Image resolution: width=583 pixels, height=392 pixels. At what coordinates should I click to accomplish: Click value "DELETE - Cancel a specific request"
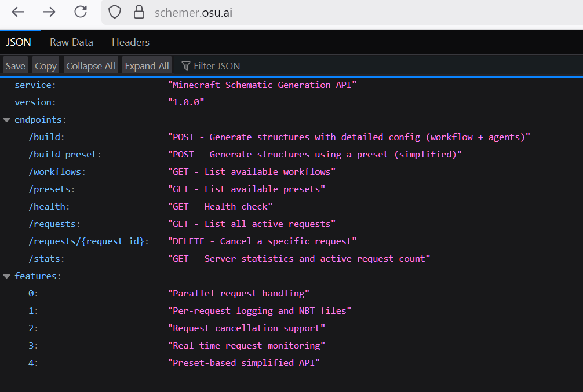262,241
